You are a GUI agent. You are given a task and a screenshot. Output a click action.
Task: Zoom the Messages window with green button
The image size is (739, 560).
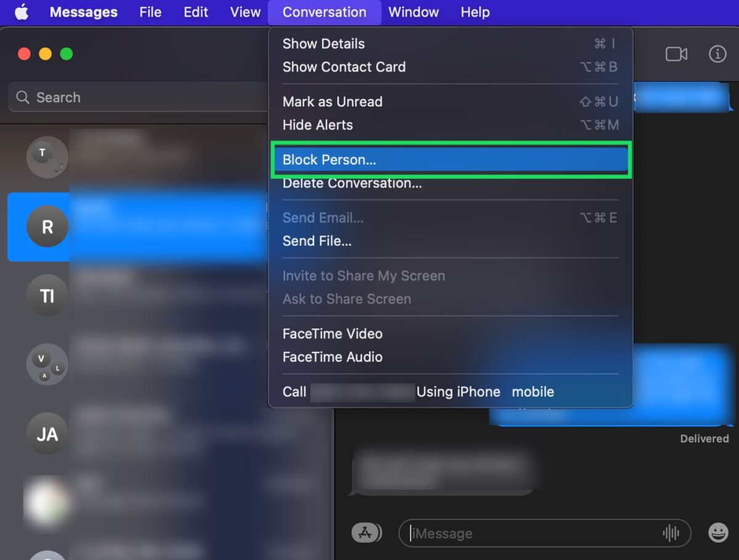tap(67, 54)
